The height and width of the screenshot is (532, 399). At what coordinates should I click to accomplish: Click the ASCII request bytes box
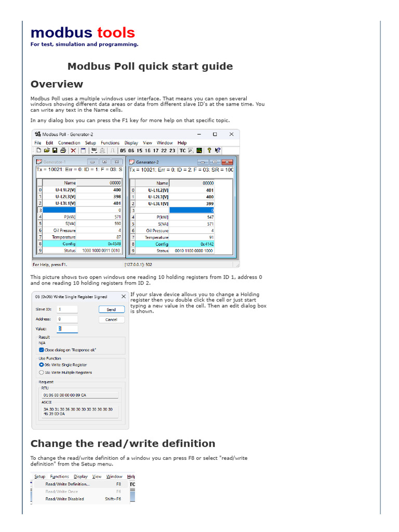coord(79,411)
